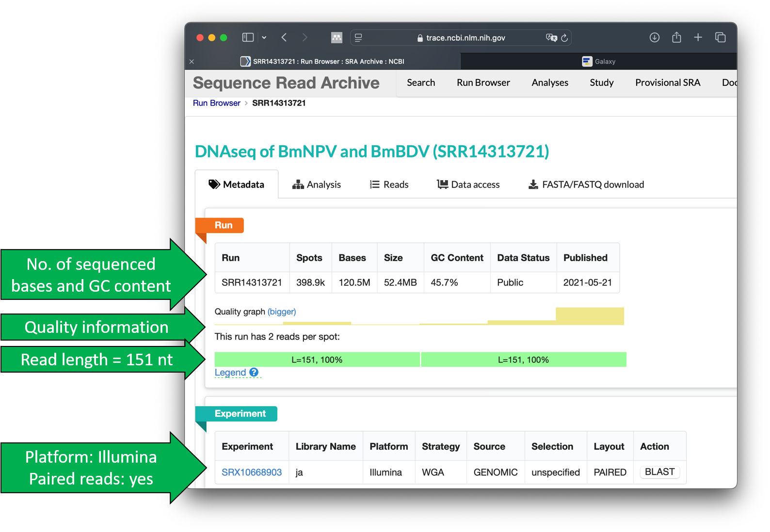The height and width of the screenshot is (532, 770).
Task: Click the Share icon in Safari toolbar
Action: [676, 37]
